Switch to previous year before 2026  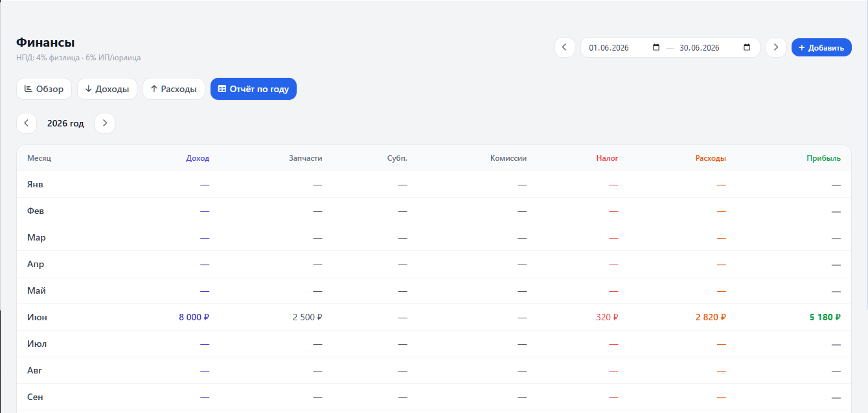tap(26, 123)
